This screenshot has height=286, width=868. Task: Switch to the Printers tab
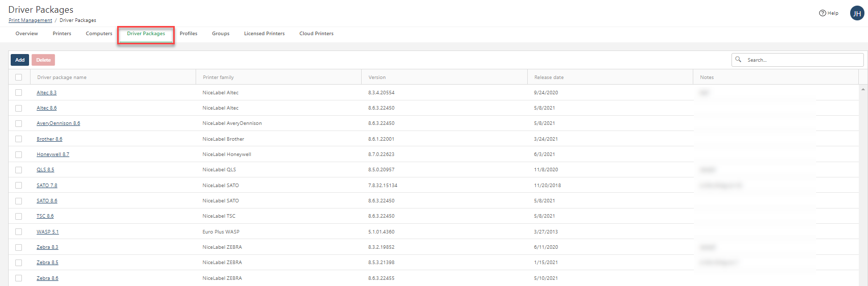[62, 34]
